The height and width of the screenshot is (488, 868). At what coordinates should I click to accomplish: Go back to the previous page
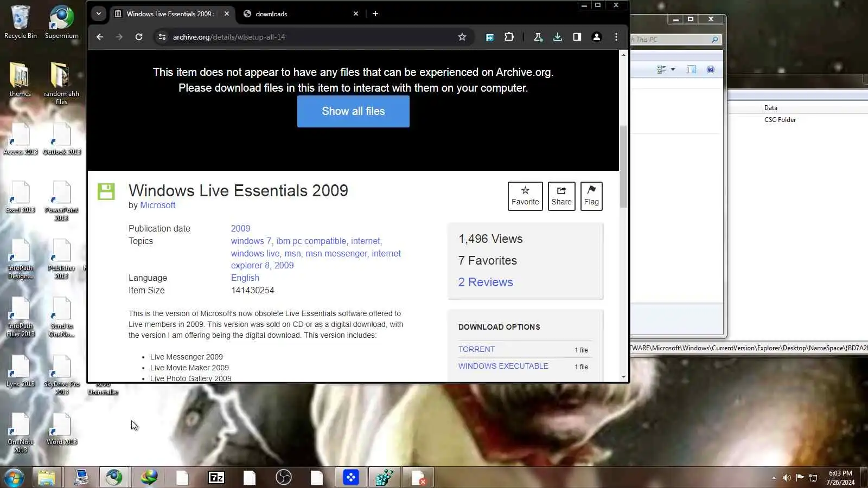[x=100, y=37]
